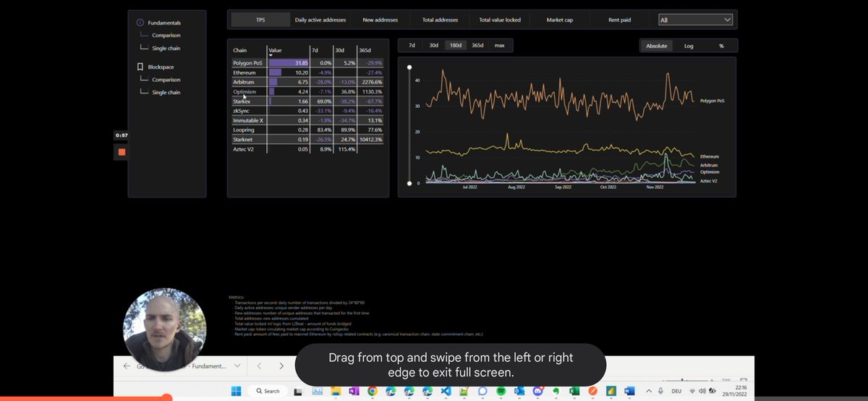
Task: Click the 365d column header in table
Action: click(365, 50)
